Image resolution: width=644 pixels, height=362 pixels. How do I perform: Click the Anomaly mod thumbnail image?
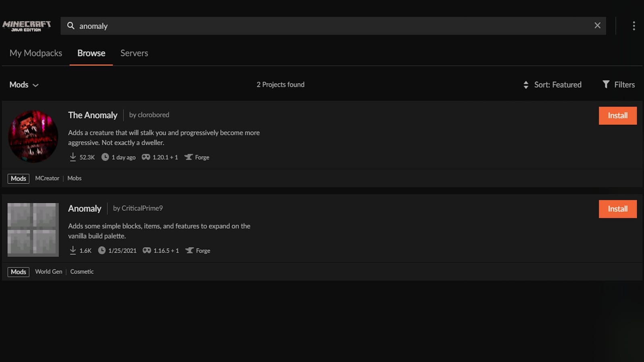[33, 229]
